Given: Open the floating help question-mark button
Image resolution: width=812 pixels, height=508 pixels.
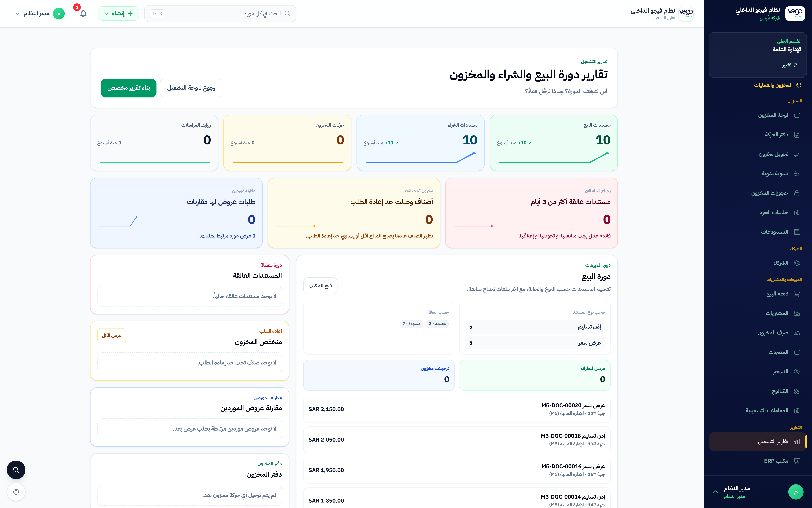Looking at the screenshot, I should pos(16,492).
